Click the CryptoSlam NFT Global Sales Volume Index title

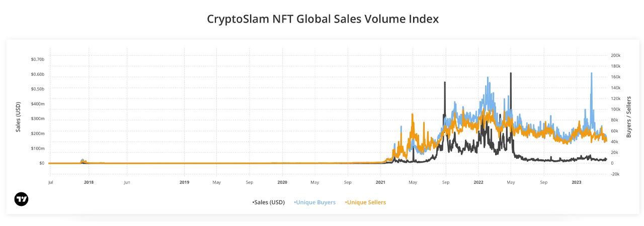point(323,19)
